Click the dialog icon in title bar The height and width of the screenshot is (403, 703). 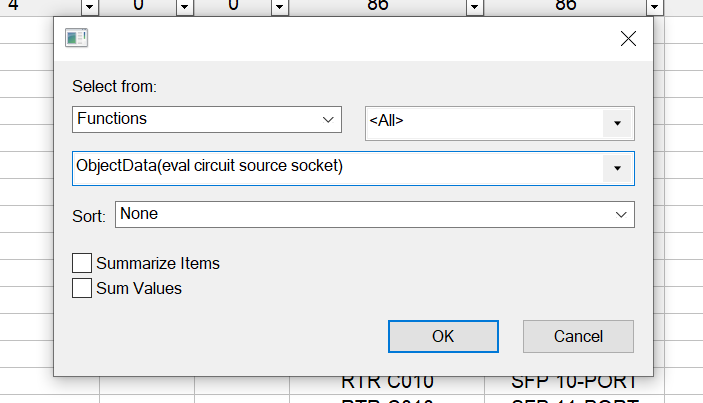click(76, 39)
